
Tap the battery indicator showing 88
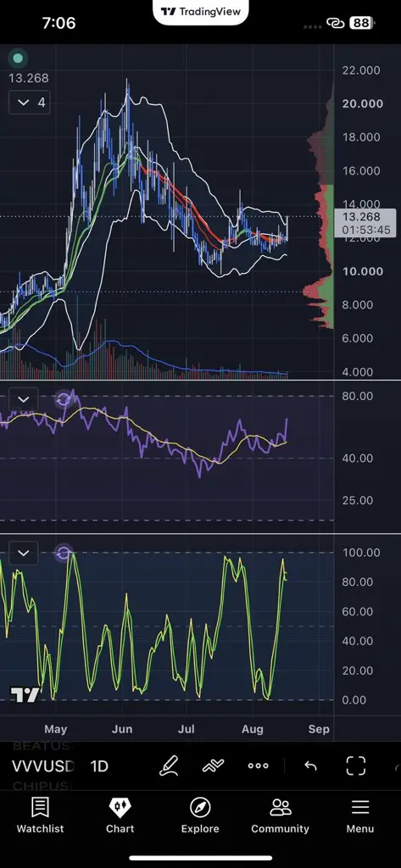[362, 23]
